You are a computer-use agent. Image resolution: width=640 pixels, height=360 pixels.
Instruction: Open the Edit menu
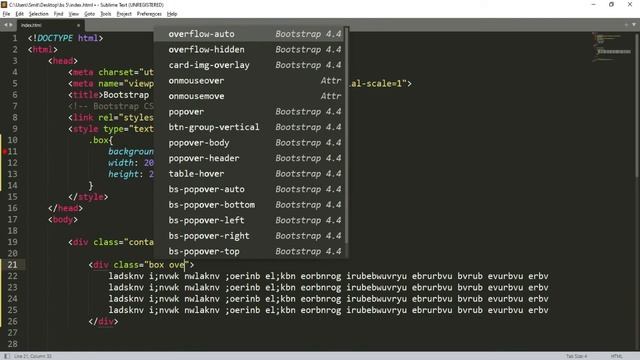coord(20,14)
